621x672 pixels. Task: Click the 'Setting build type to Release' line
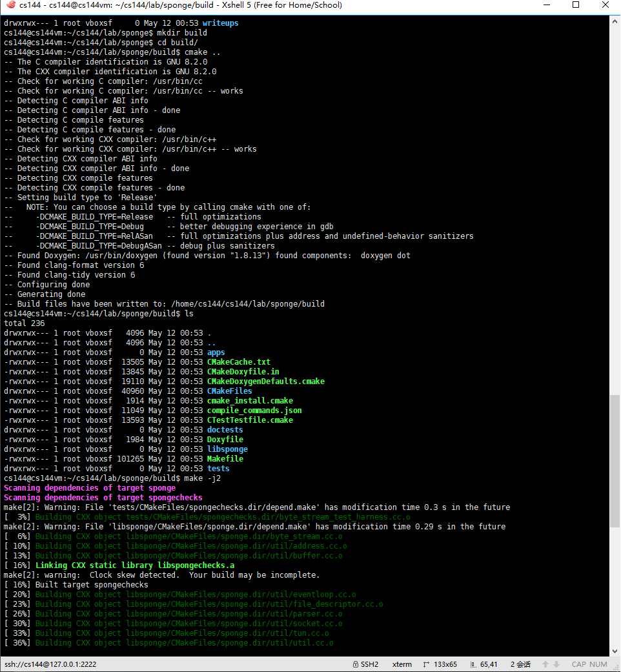(81, 198)
